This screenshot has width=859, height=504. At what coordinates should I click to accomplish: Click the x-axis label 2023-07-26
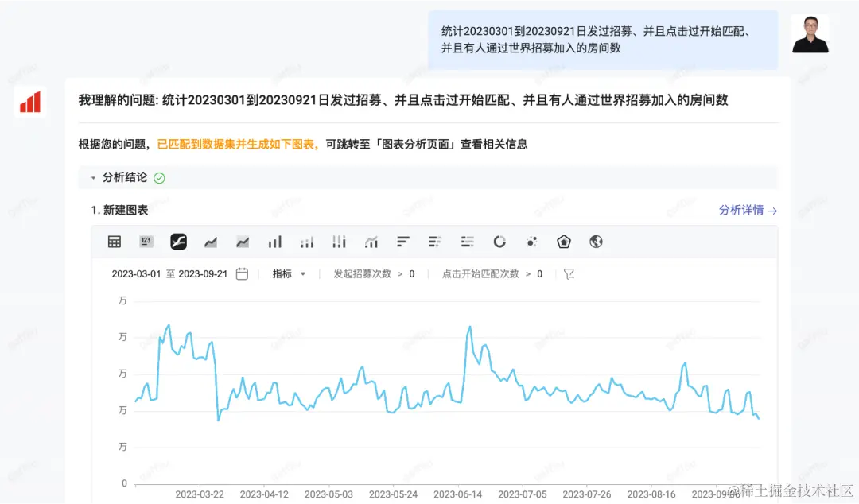point(587,494)
